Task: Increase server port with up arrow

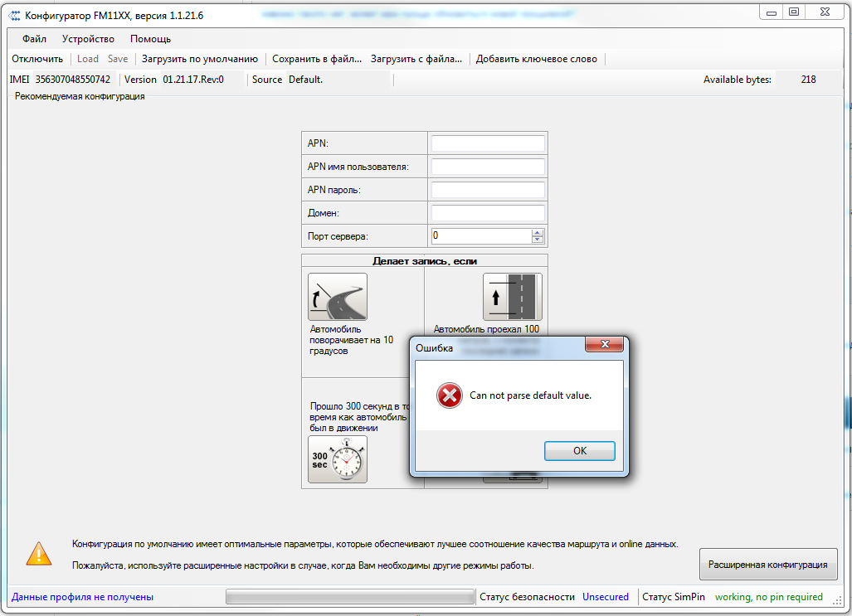Action: coord(538,232)
